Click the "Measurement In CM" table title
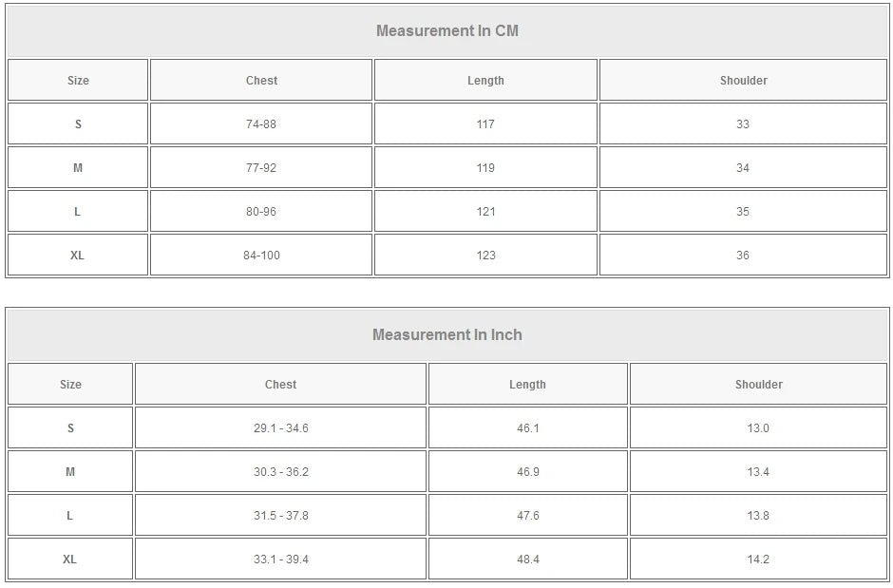This screenshot has height=588, width=893. 447,30
